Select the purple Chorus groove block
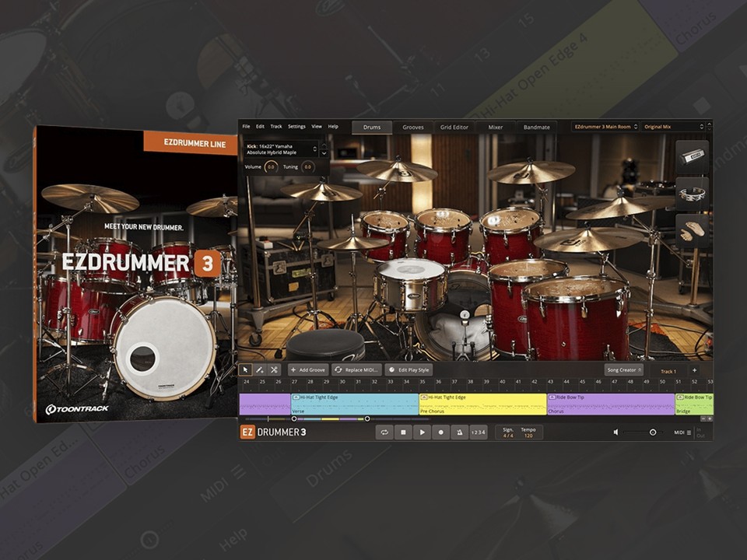The height and width of the screenshot is (560, 747). pos(611,404)
